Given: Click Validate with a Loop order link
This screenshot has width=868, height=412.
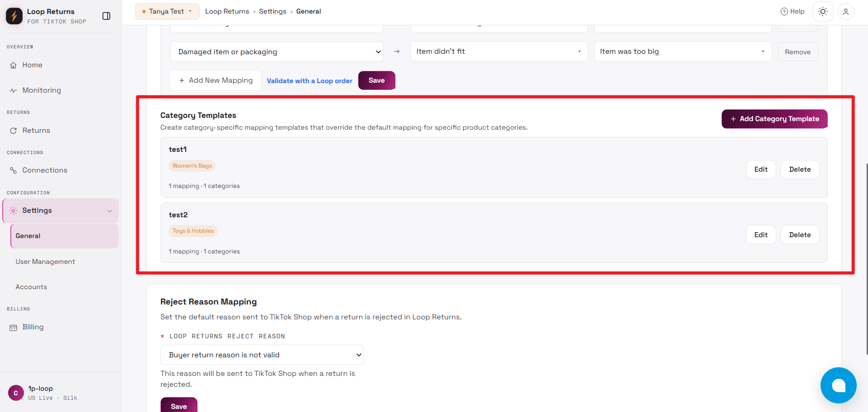Looking at the screenshot, I should tap(309, 81).
